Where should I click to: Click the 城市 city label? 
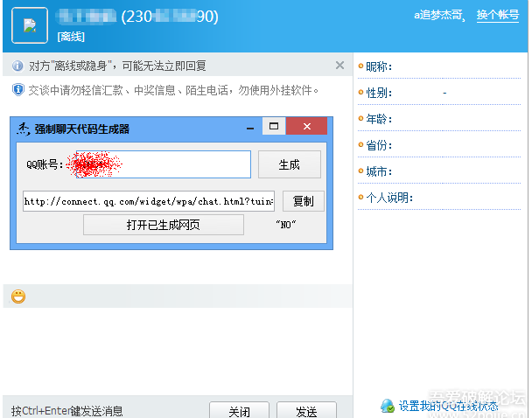pyautogui.click(x=379, y=171)
